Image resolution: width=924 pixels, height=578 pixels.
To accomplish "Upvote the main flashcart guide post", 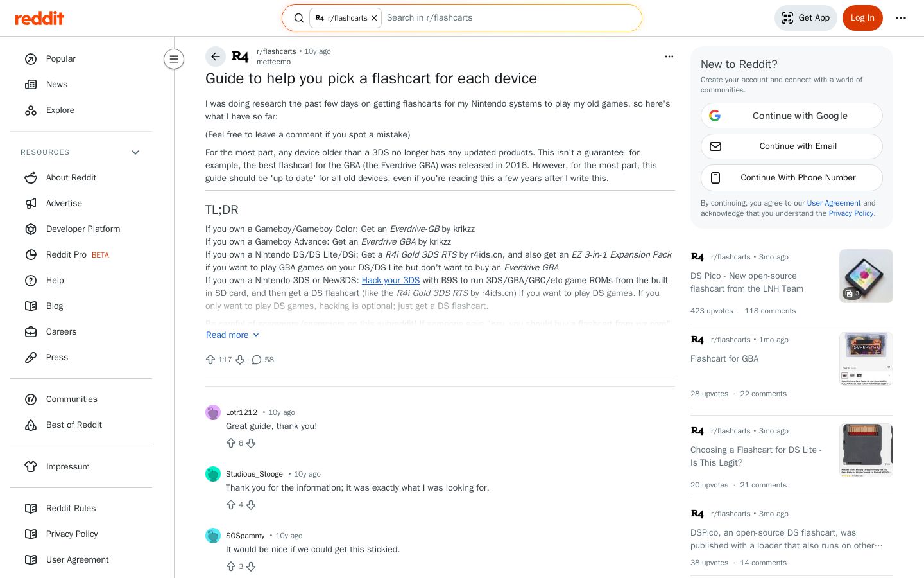I will [210, 360].
